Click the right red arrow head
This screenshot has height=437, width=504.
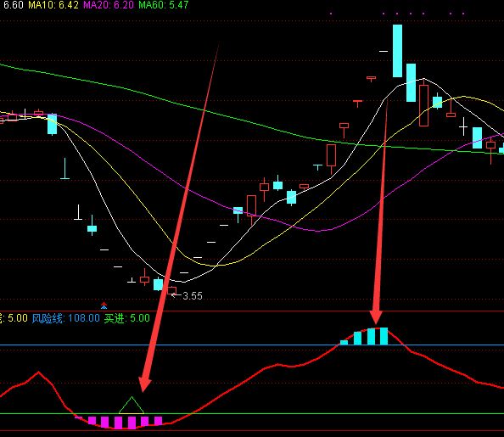point(376,317)
